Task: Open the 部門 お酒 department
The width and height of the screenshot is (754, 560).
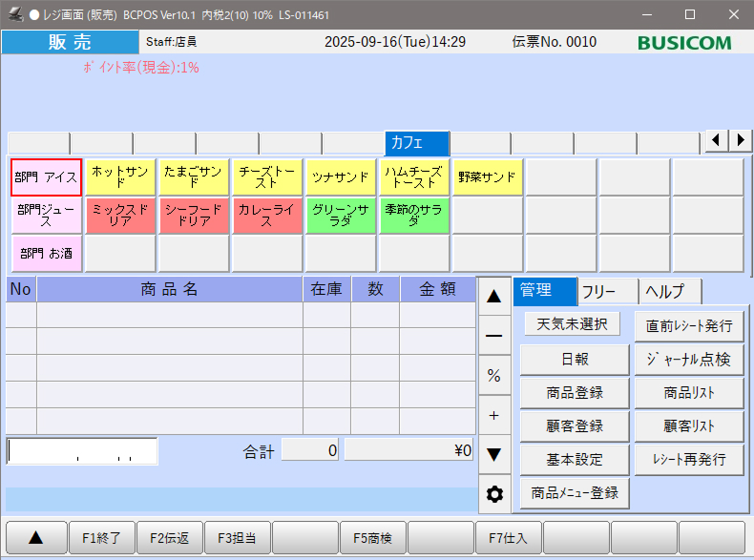Action: (x=46, y=254)
